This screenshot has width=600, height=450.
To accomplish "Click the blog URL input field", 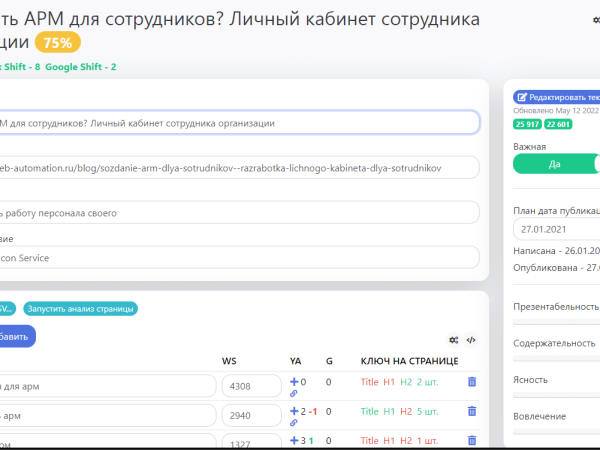I will (x=240, y=168).
